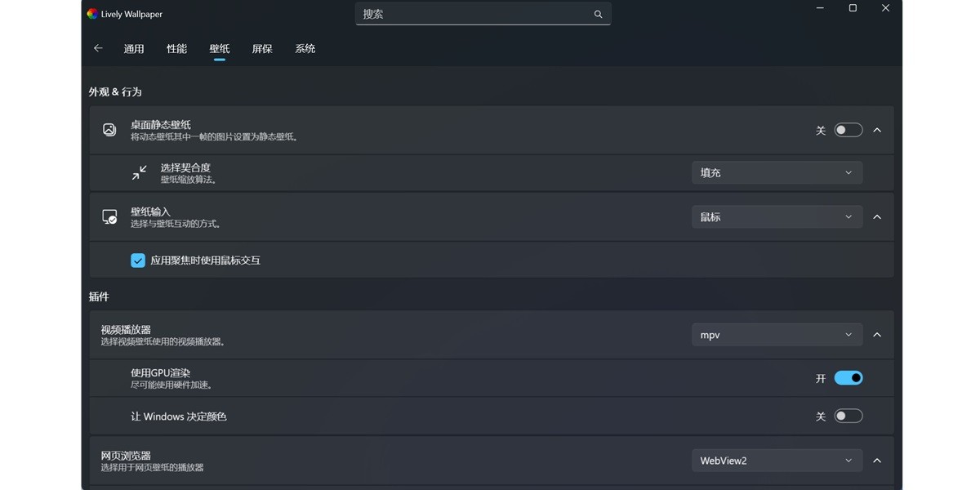Click the search magnifier icon
The width and height of the screenshot is (980, 490).
[x=598, y=14]
